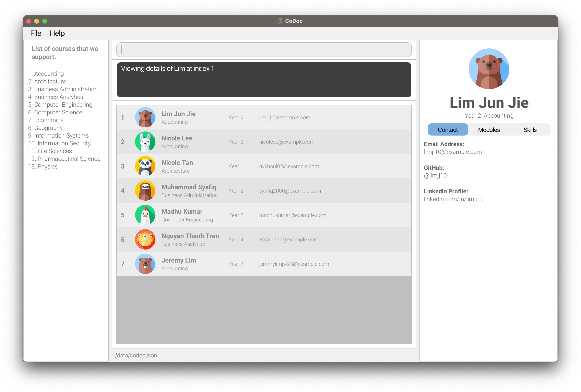Image resolution: width=581 pixels, height=392 pixels.
Task: Select the rabbit avatar for Nicole Lee
Action: tap(145, 141)
